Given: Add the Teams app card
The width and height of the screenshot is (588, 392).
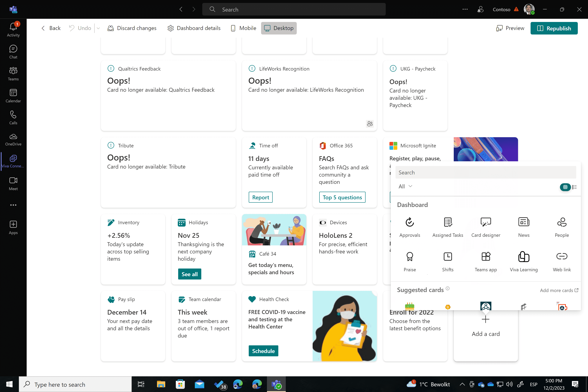Looking at the screenshot, I should 485,262.
